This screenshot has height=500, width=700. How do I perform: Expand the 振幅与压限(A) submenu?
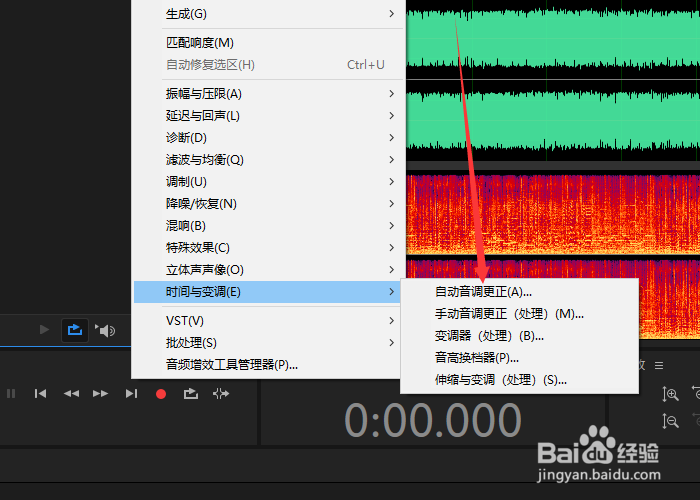268,94
